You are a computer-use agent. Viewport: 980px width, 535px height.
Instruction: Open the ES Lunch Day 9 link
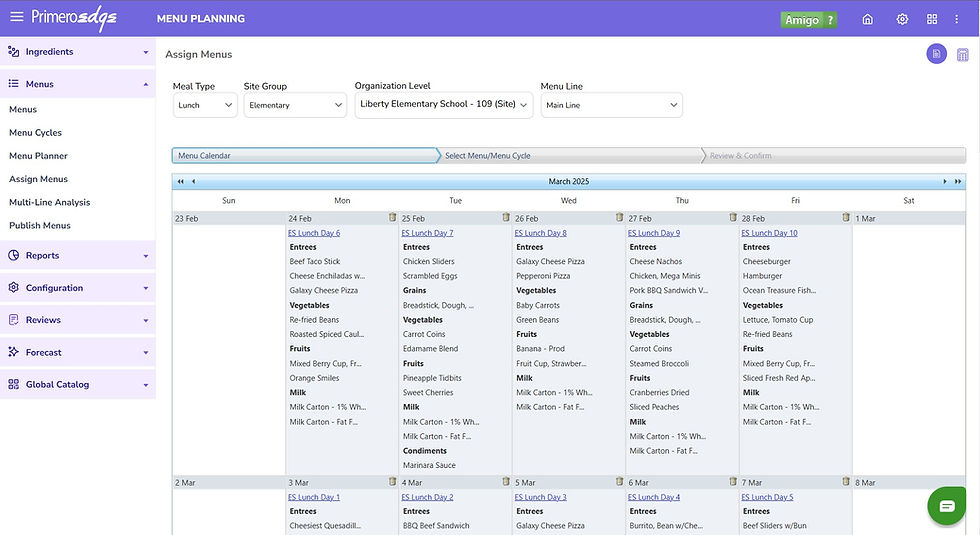(x=654, y=232)
